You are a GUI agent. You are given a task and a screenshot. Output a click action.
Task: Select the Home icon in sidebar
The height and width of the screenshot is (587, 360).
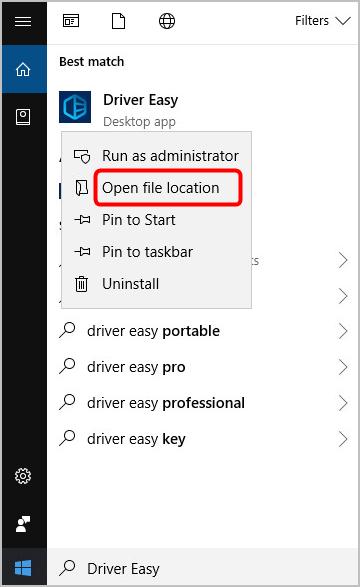tap(23, 69)
